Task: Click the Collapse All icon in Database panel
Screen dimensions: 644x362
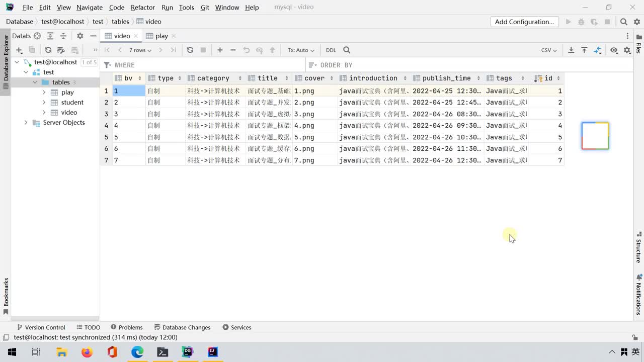Action: (x=63, y=36)
